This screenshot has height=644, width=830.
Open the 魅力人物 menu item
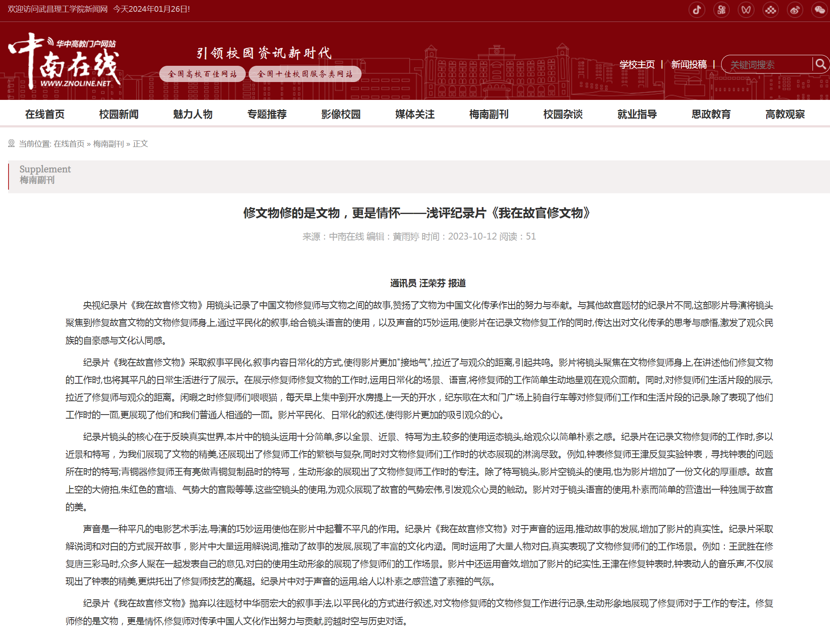[x=193, y=114]
